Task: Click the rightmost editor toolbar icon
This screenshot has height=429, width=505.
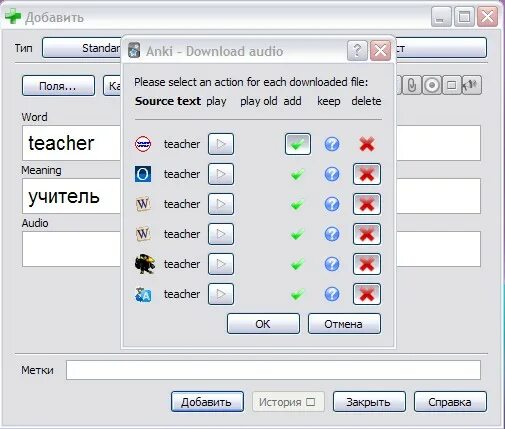Action: [x=472, y=85]
